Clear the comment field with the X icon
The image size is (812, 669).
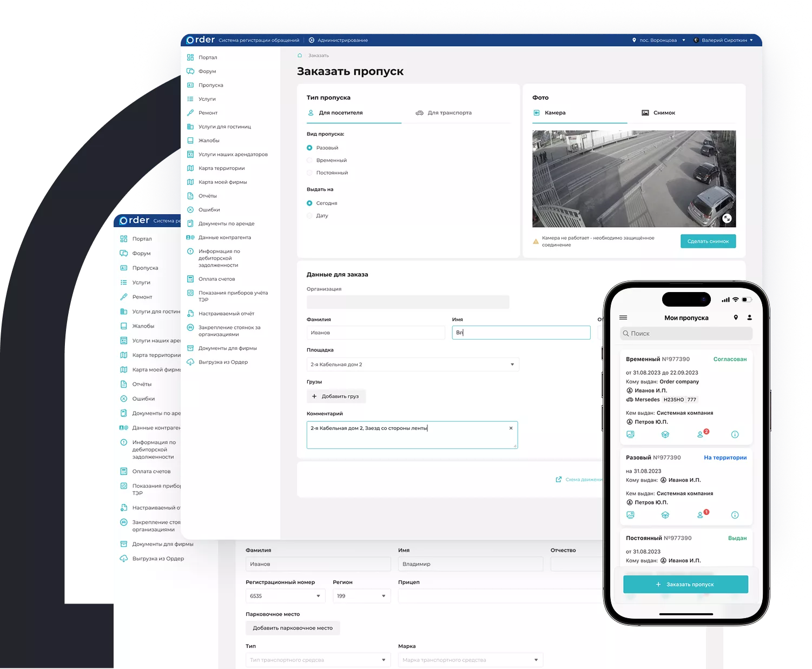coord(511,428)
